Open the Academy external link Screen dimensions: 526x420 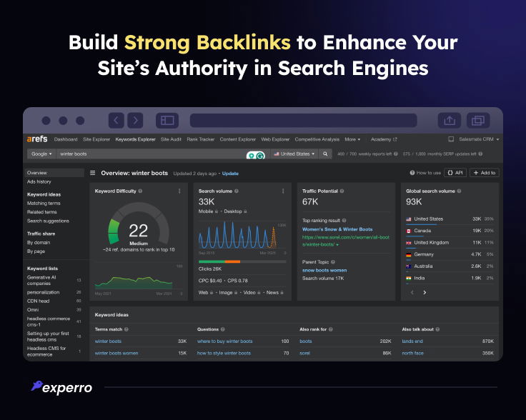[384, 139]
